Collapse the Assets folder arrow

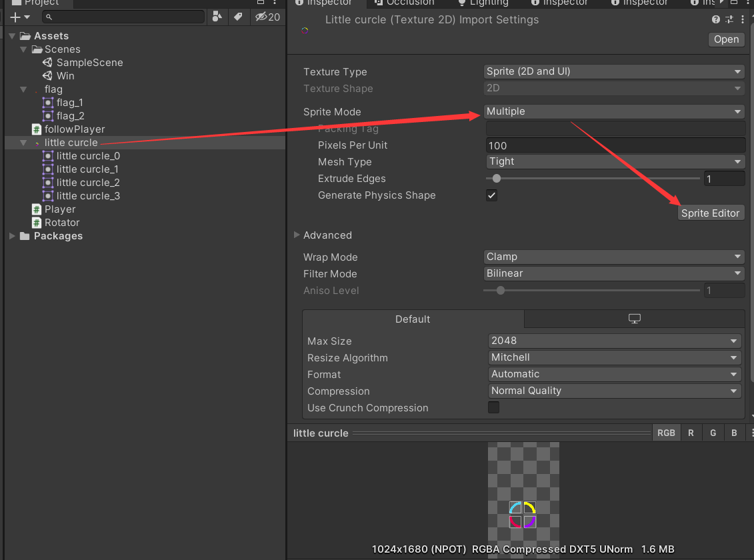pyautogui.click(x=13, y=36)
